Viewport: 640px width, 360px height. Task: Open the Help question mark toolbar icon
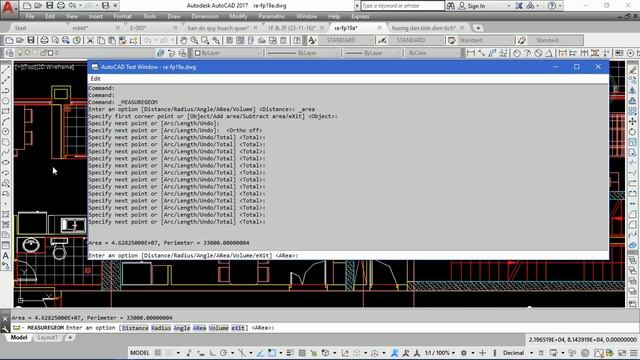click(297, 40)
